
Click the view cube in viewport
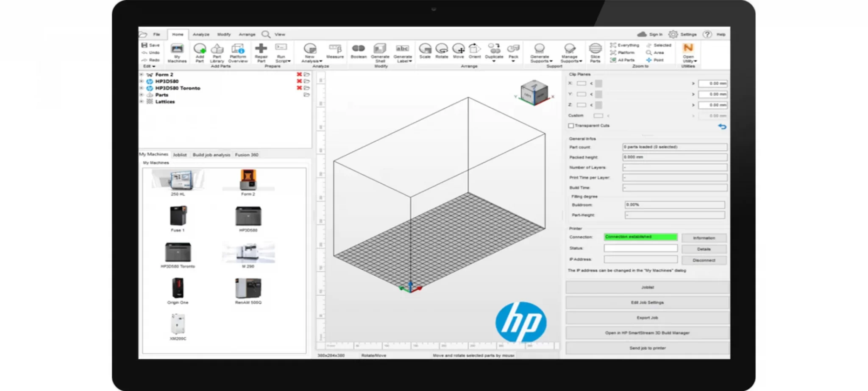[534, 92]
